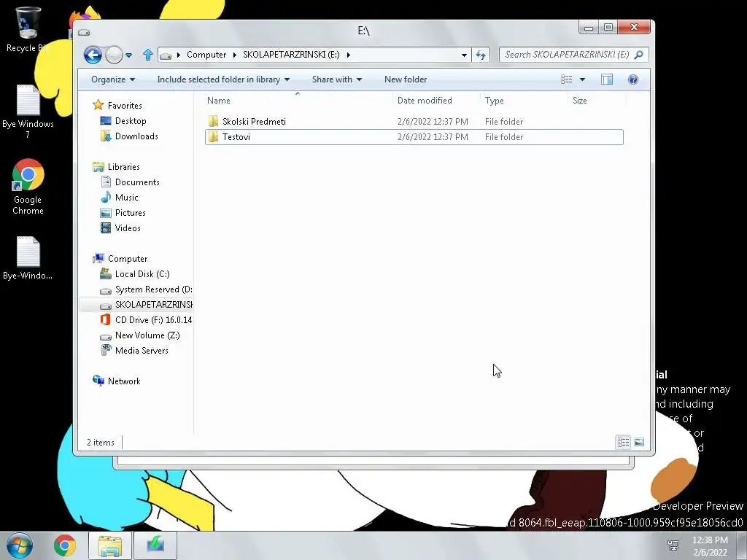Open the Share with menu
The width and height of the screenshot is (747, 560).
(337, 79)
